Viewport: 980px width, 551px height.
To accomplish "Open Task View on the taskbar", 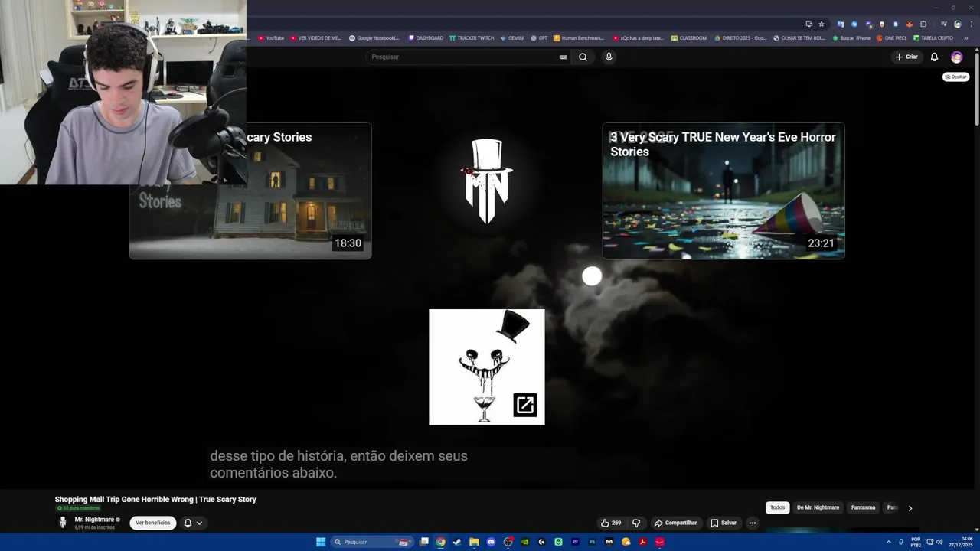I will pos(424,542).
